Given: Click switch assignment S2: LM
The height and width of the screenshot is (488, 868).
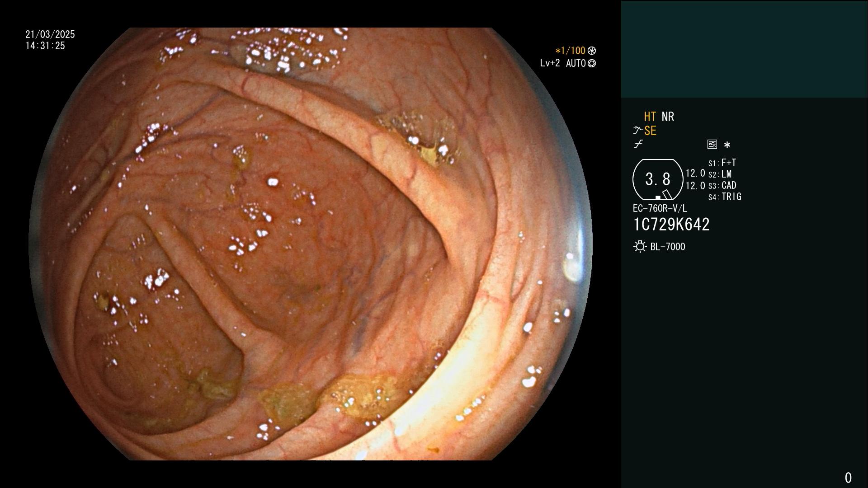Looking at the screenshot, I should click(x=720, y=174).
